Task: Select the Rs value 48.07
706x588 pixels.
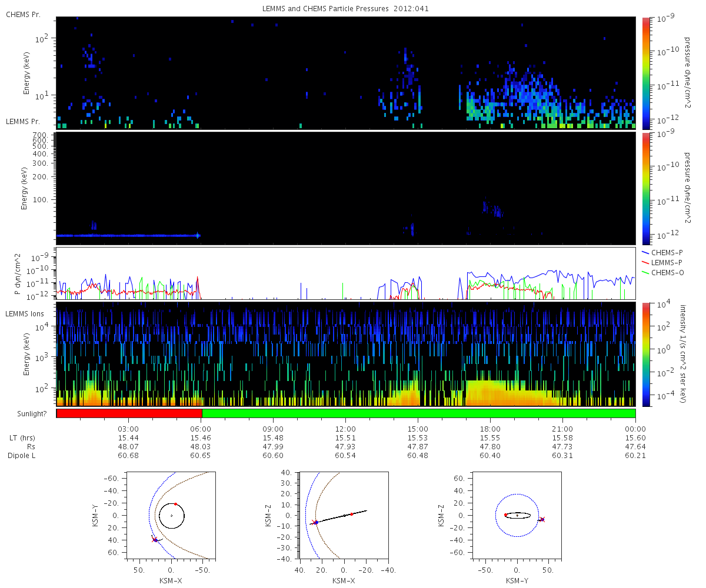Action: [x=128, y=447]
